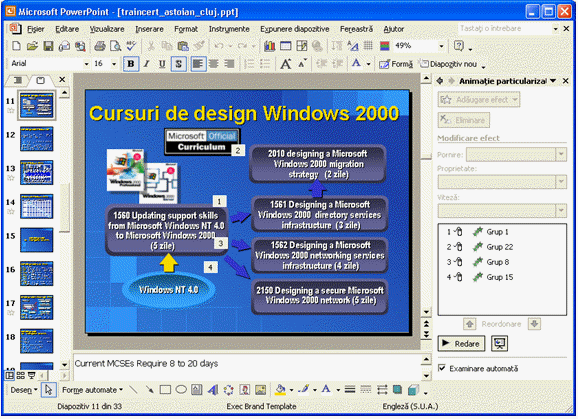This screenshot has width=578, height=419.
Task: Run the spelling check icon
Action: [131, 46]
